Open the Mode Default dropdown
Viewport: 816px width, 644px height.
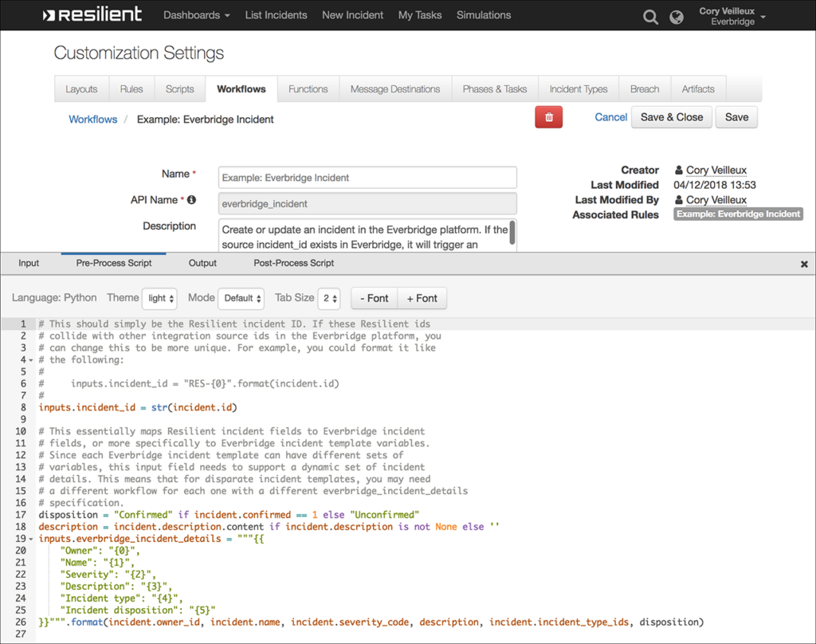tap(241, 298)
